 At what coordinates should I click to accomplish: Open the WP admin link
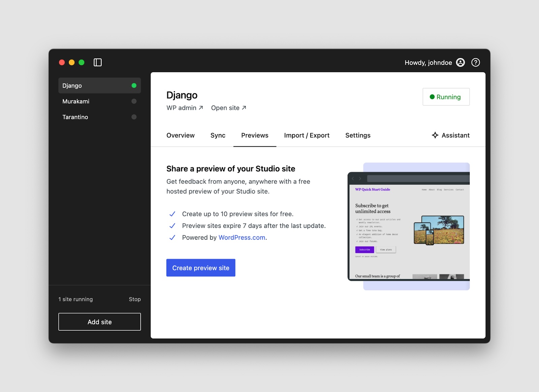point(185,108)
